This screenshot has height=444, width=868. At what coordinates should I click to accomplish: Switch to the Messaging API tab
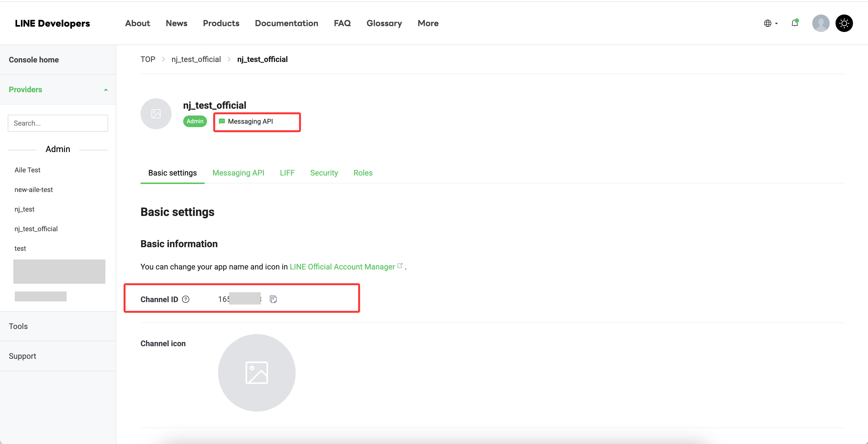point(238,173)
